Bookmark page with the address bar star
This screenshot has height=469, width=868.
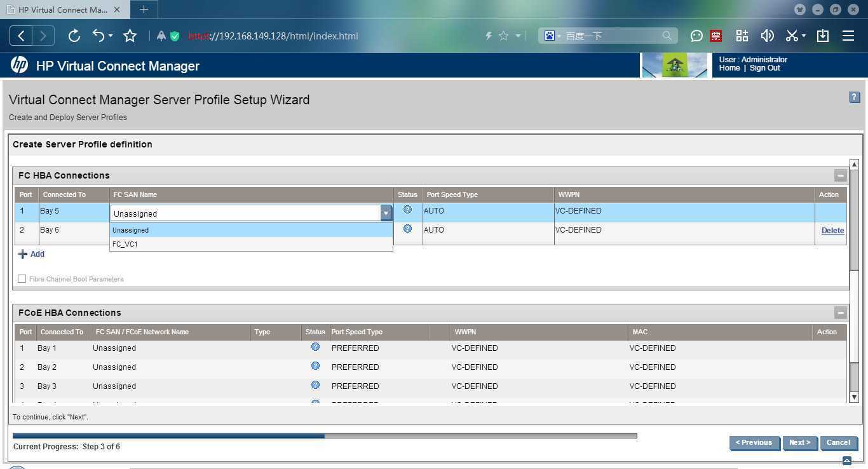pyautogui.click(x=504, y=36)
